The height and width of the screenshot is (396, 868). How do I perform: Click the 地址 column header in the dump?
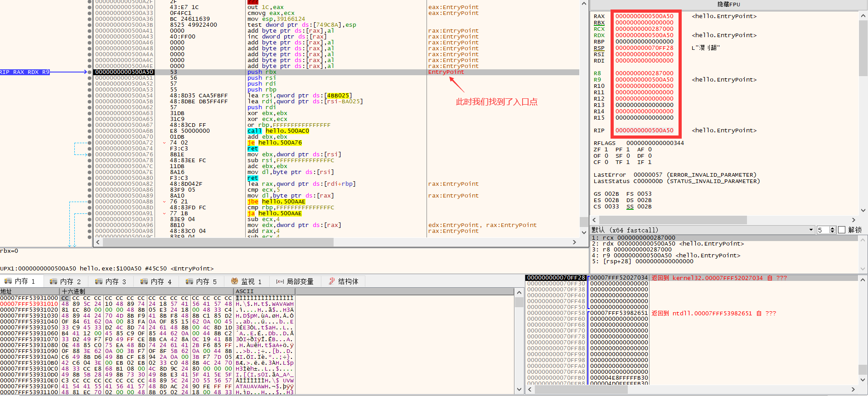click(x=30, y=292)
